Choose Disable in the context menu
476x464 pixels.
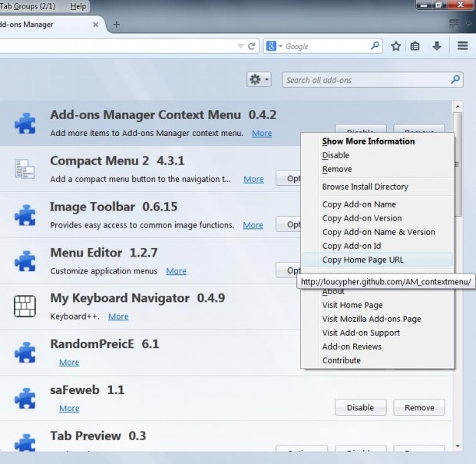pyautogui.click(x=377, y=155)
